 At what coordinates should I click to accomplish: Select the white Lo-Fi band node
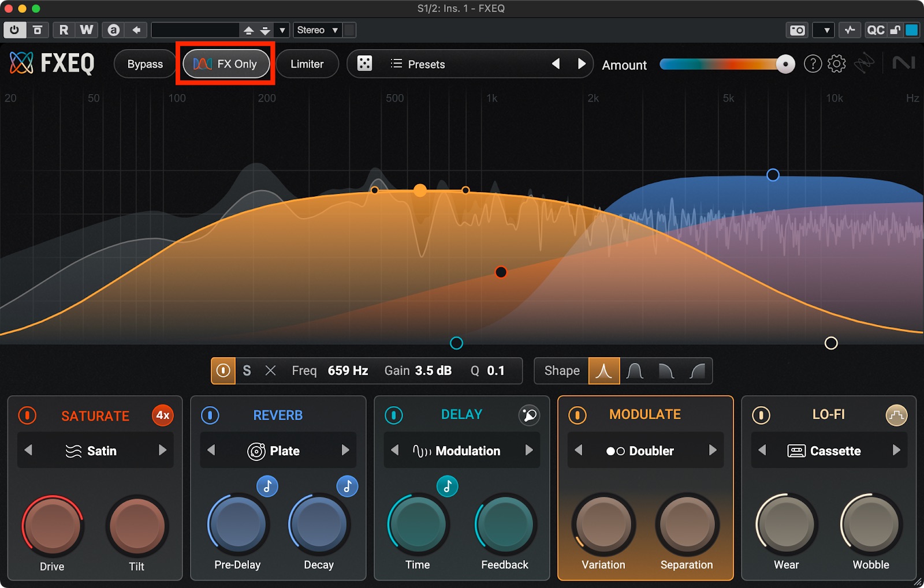[x=831, y=343]
